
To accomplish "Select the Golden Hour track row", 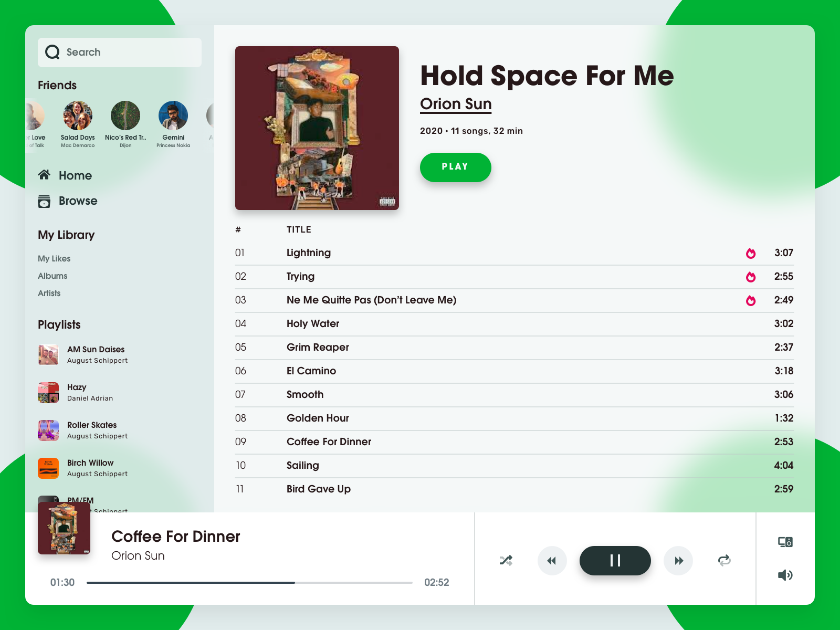I will pyautogui.click(x=514, y=418).
